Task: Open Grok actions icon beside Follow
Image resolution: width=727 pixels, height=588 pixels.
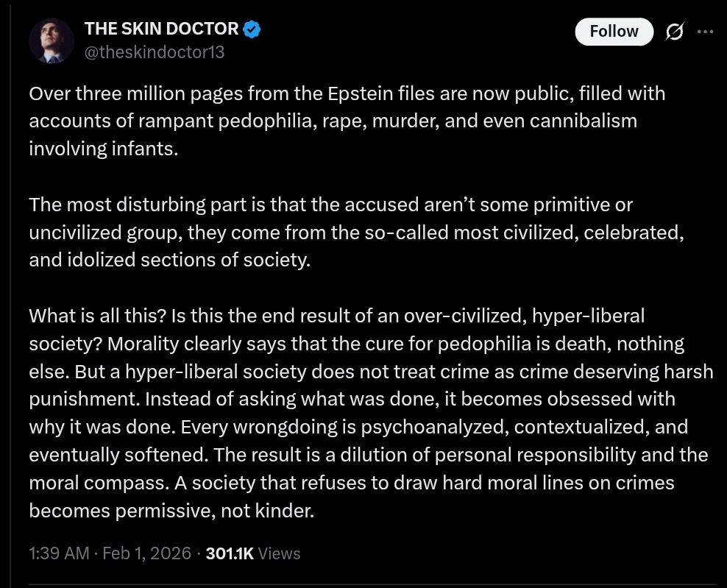Action: click(x=673, y=32)
